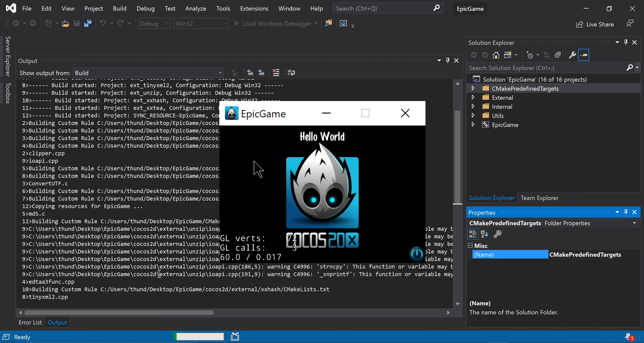Viewport: 644px width, 343px height.
Task: Go to previous message in Output
Action: [250, 73]
